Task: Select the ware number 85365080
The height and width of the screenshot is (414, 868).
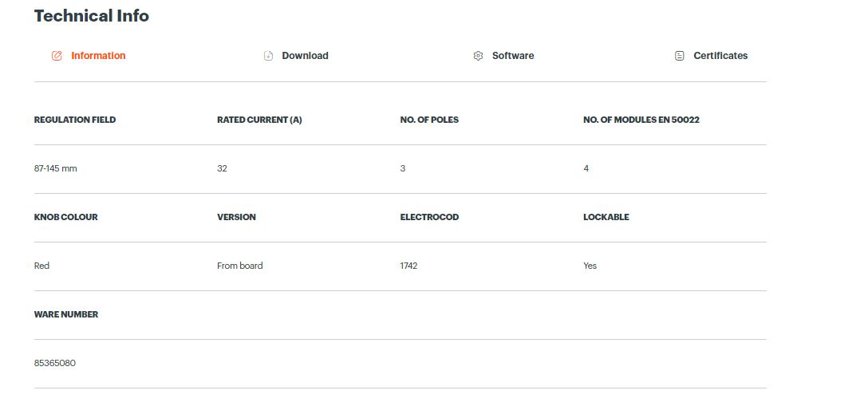Action: click(55, 363)
